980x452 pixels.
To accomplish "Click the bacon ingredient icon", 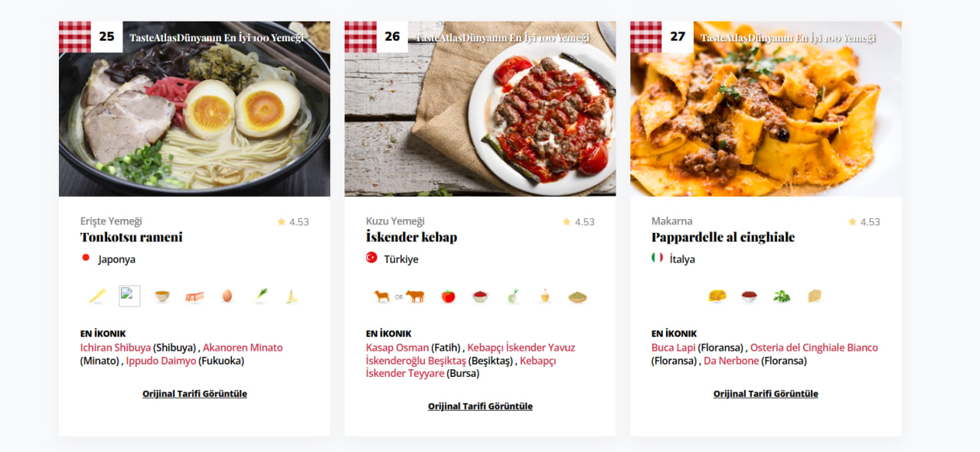I will pyautogui.click(x=194, y=296).
